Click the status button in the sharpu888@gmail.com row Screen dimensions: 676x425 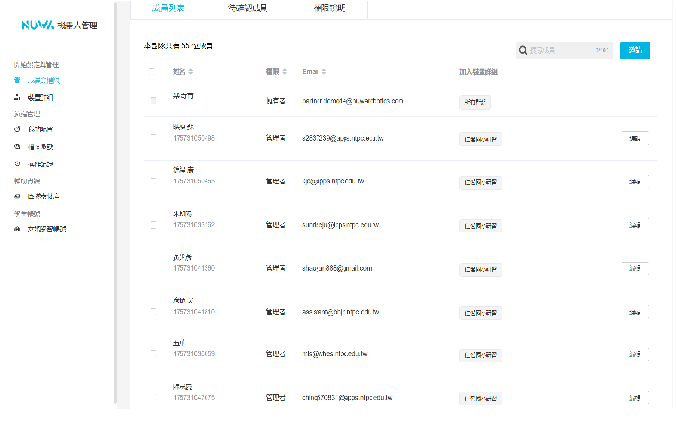click(x=480, y=269)
